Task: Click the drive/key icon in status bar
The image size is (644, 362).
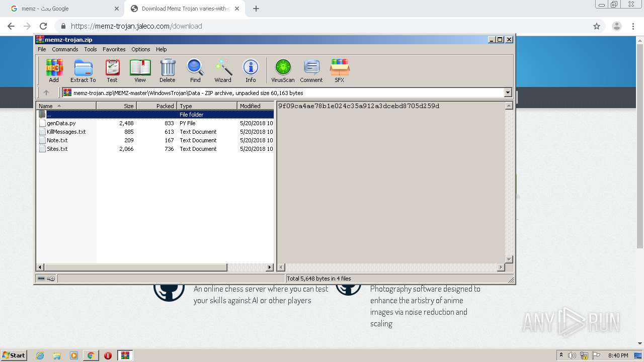Action: 46,279
